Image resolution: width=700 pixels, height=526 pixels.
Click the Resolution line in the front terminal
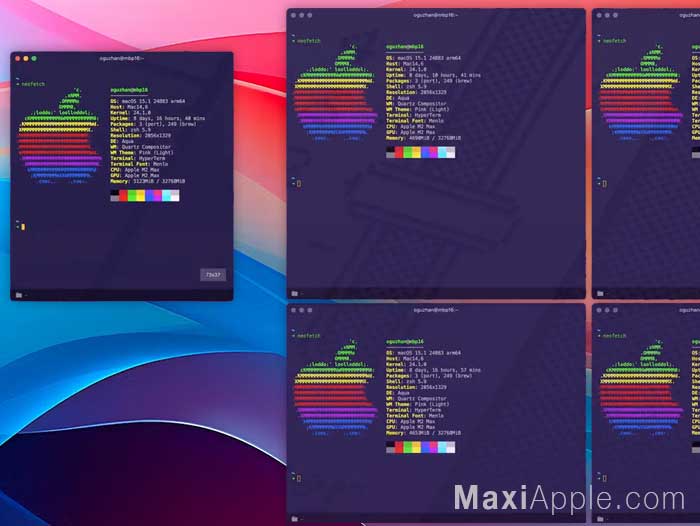coord(140,135)
